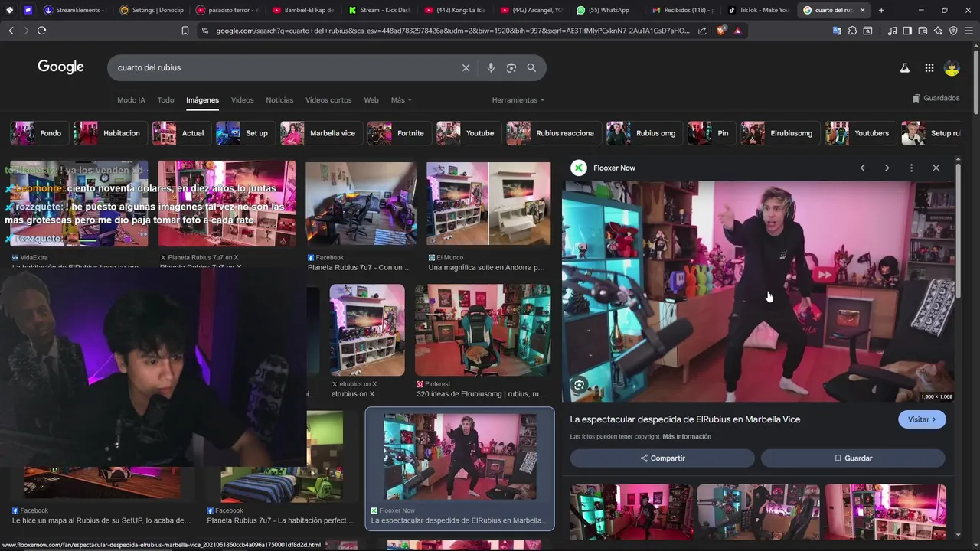The height and width of the screenshot is (551, 980).
Task: Open the Google account avatar
Action: 952,67
